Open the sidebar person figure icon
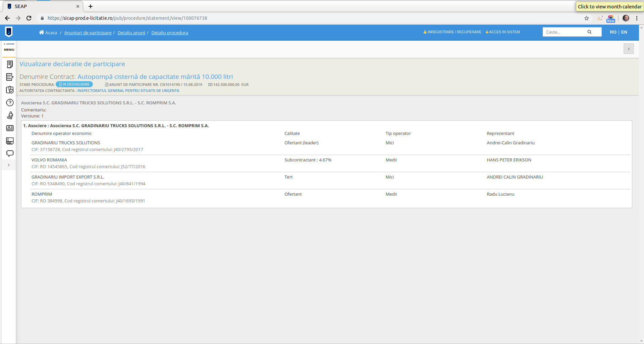This screenshot has width=644, height=344. 10,115
